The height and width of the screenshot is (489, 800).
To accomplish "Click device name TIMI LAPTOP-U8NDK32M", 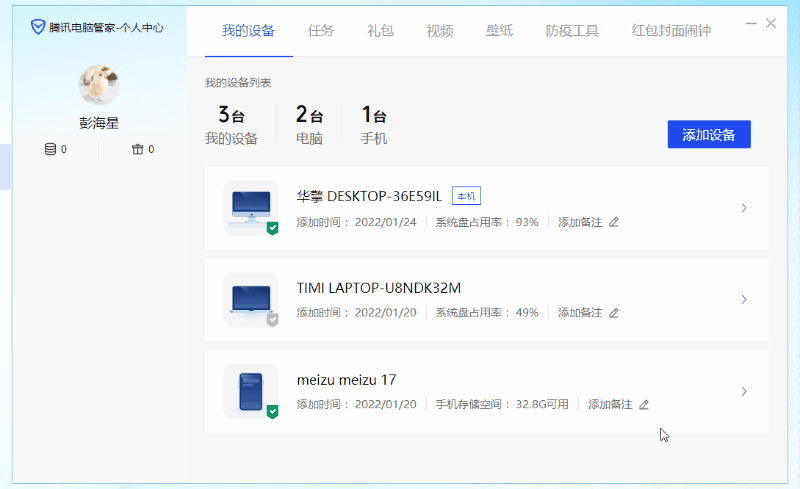I will tap(379, 288).
